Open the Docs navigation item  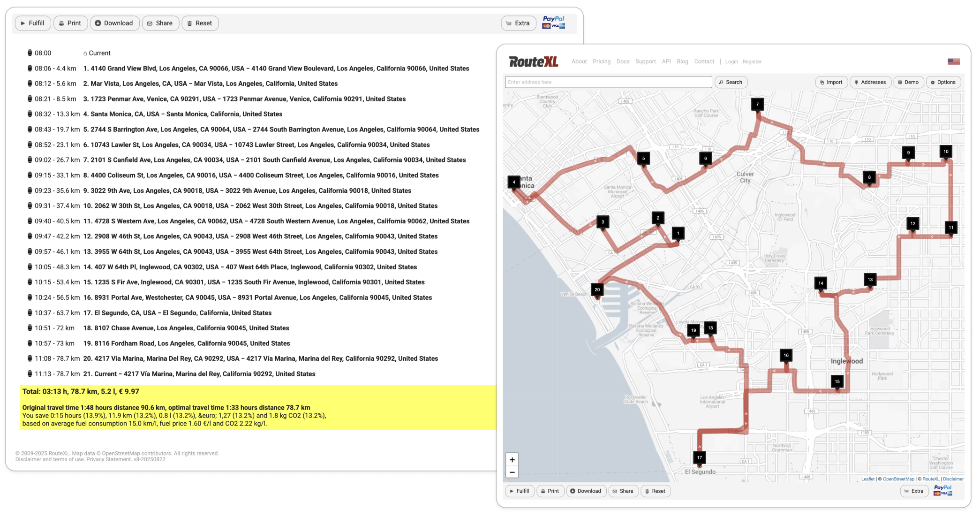pyautogui.click(x=623, y=61)
